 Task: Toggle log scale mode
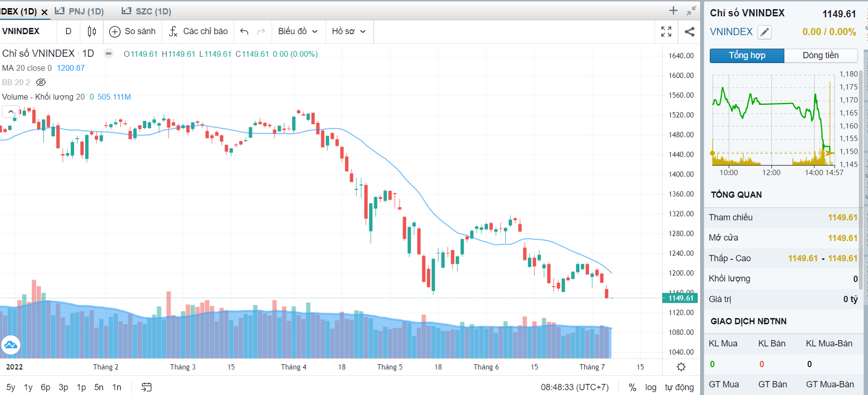coord(651,387)
